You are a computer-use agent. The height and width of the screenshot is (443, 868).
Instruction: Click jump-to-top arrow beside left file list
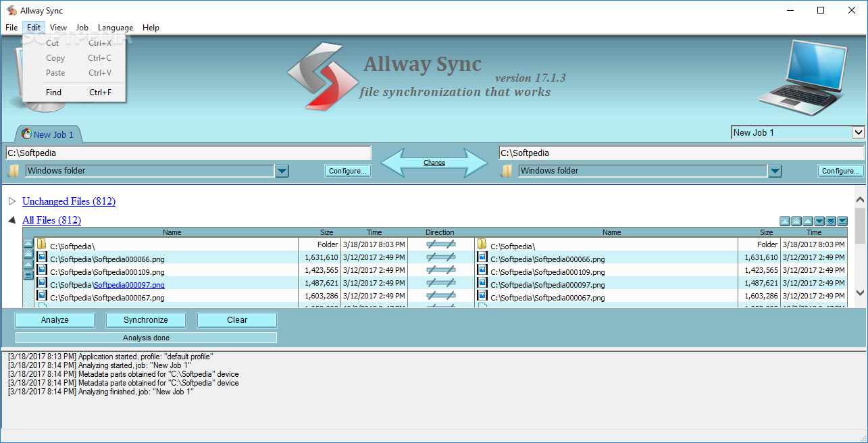point(28,243)
